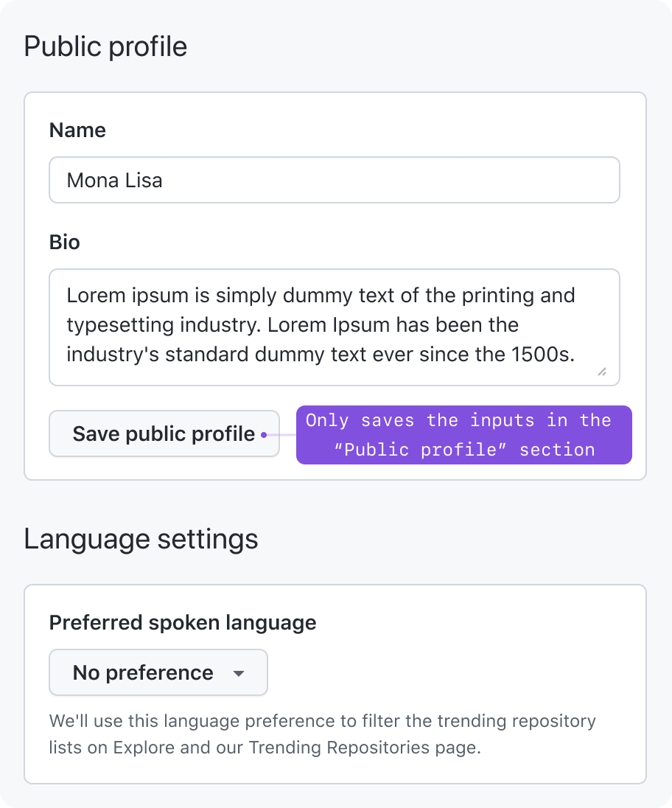Focus the Bio text area
The width and height of the screenshot is (672, 808).
click(335, 327)
